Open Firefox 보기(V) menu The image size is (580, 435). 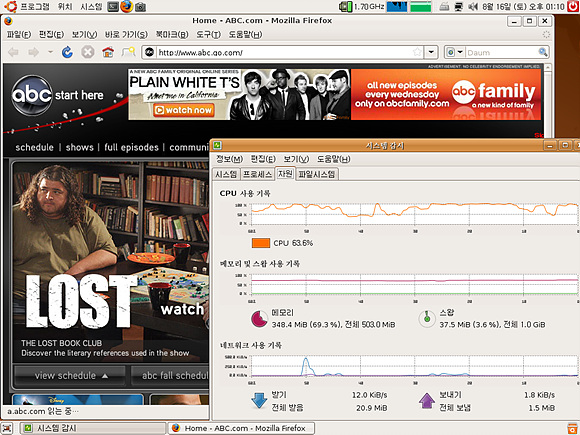coord(84,34)
